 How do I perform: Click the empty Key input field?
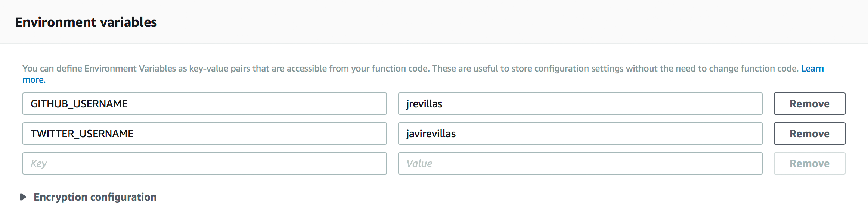pos(204,163)
